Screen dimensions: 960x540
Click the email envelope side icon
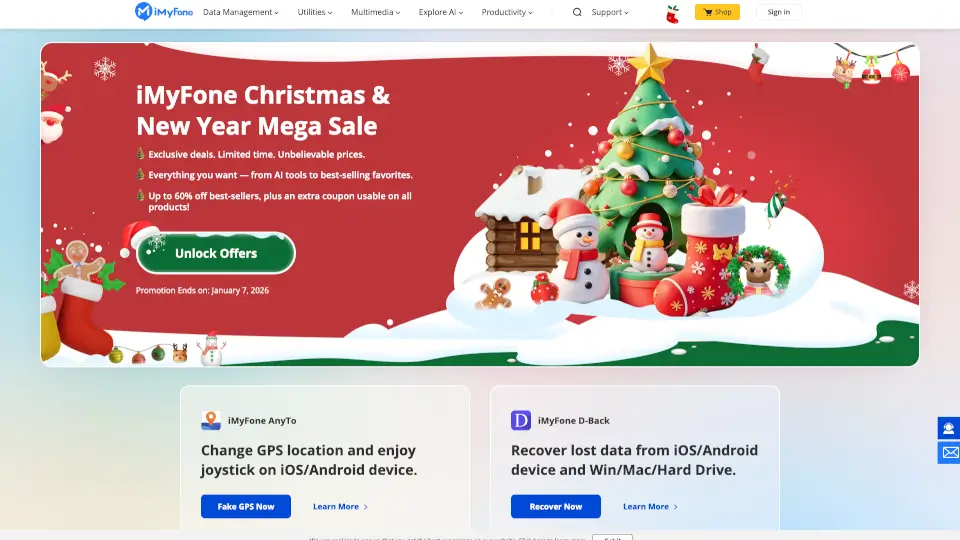(950, 452)
